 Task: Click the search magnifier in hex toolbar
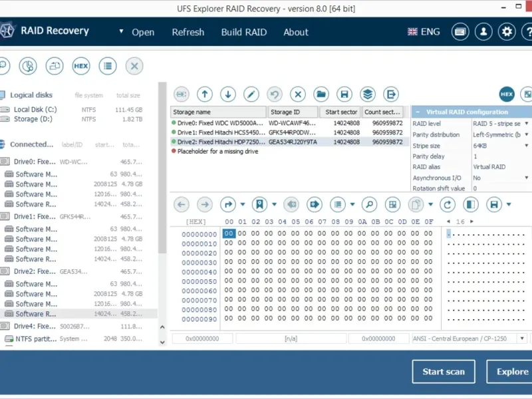click(370, 205)
